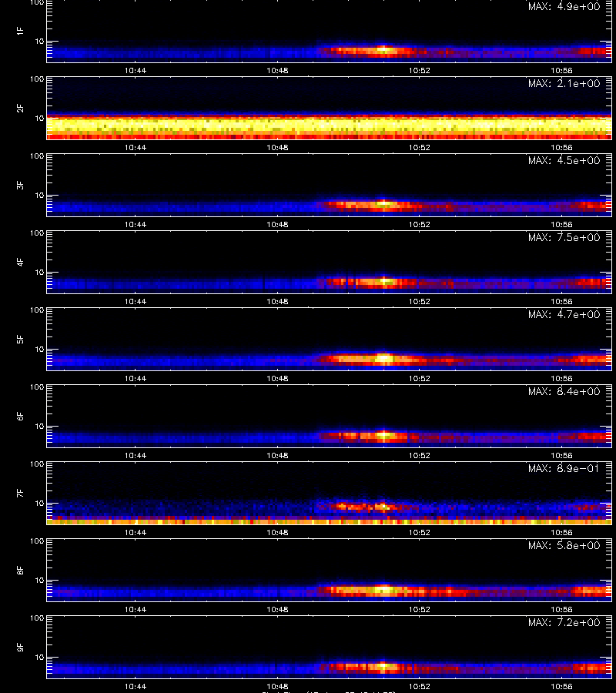Click the 10:56 time tick below panel 2F
Screen dimensions: 616x693
click(x=561, y=148)
